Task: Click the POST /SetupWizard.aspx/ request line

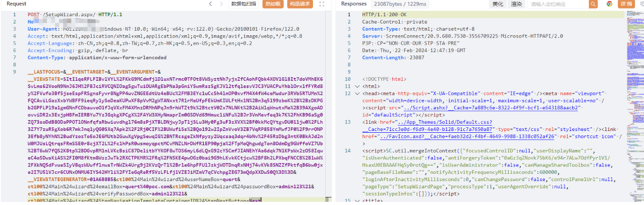Action: [75, 14]
